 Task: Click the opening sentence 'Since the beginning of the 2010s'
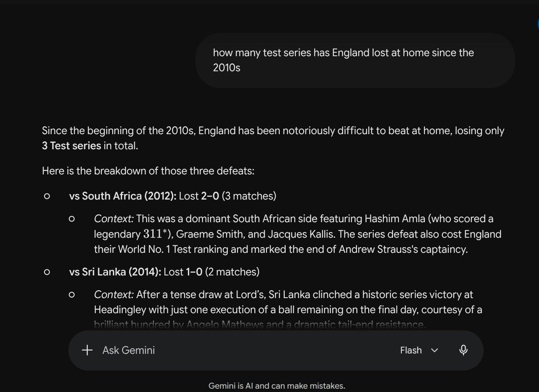tap(119, 131)
